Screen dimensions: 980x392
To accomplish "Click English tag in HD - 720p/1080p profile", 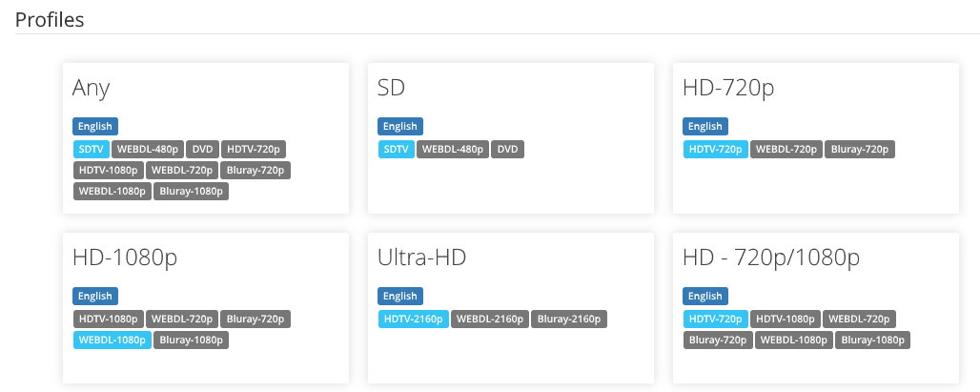I will coord(705,297).
